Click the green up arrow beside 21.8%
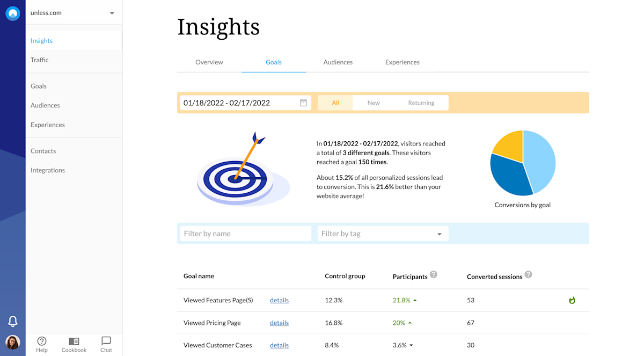 (415, 300)
